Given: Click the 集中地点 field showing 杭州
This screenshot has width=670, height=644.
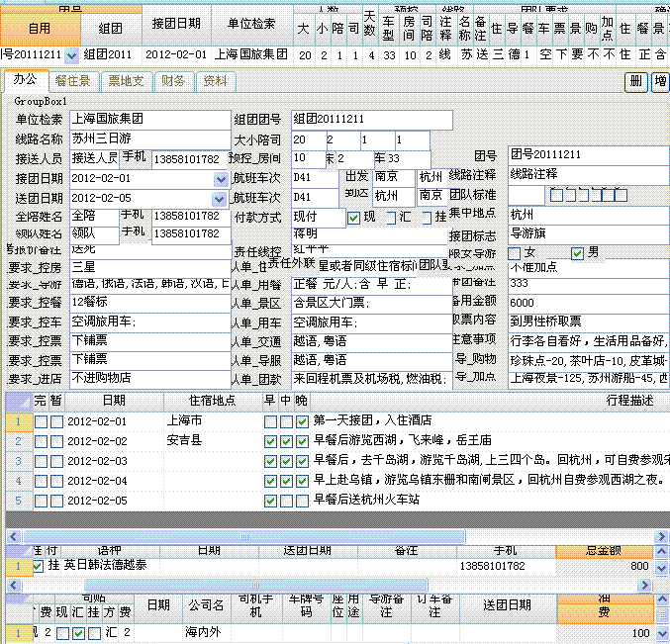Looking at the screenshot, I should [589, 215].
